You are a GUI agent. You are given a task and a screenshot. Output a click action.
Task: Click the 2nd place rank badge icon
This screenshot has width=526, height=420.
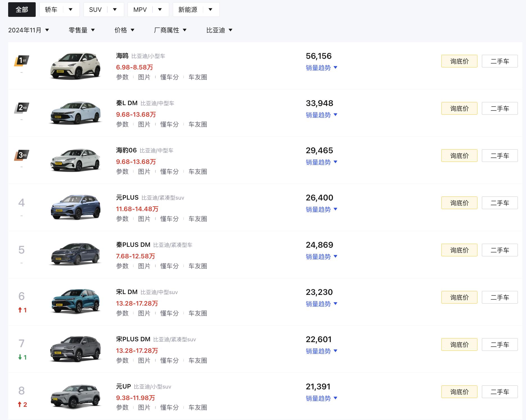[x=22, y=108]
